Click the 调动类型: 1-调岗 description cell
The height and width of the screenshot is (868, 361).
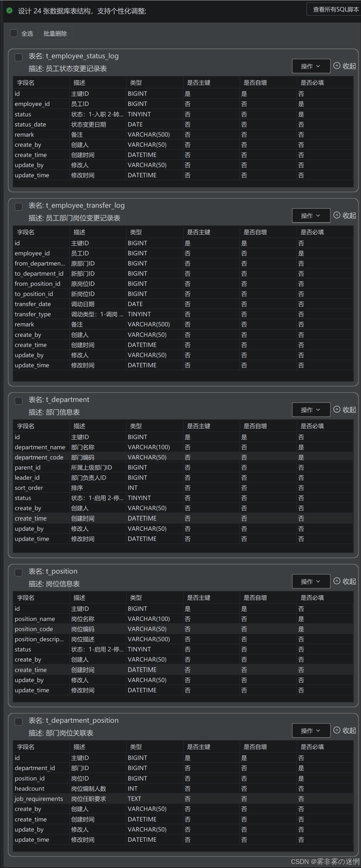[97, 314]
